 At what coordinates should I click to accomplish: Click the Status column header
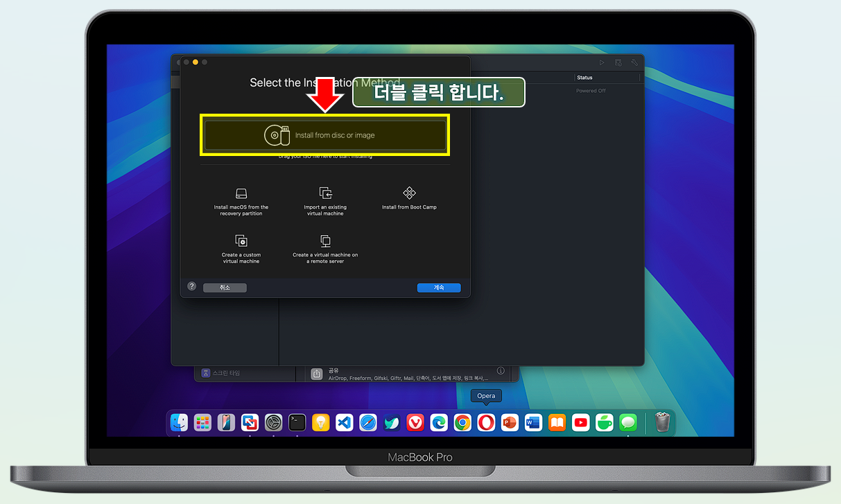(x=584, y=78)
